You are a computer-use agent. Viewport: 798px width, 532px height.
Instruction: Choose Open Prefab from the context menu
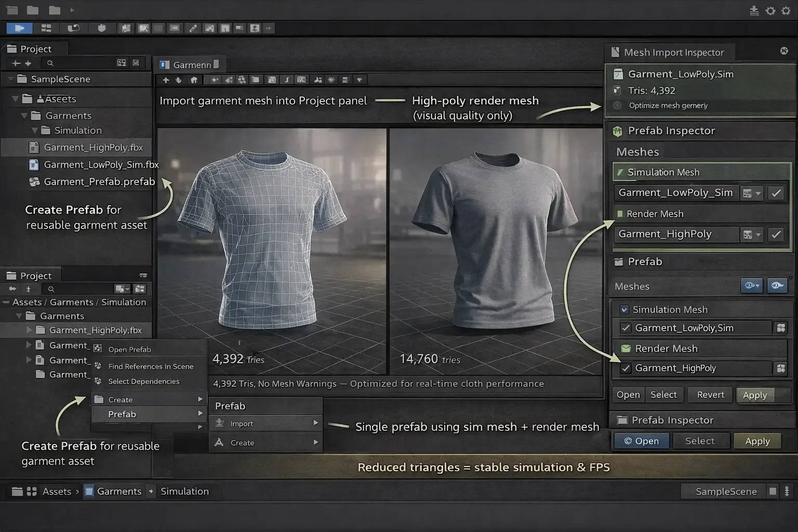(x=129, y=349)
